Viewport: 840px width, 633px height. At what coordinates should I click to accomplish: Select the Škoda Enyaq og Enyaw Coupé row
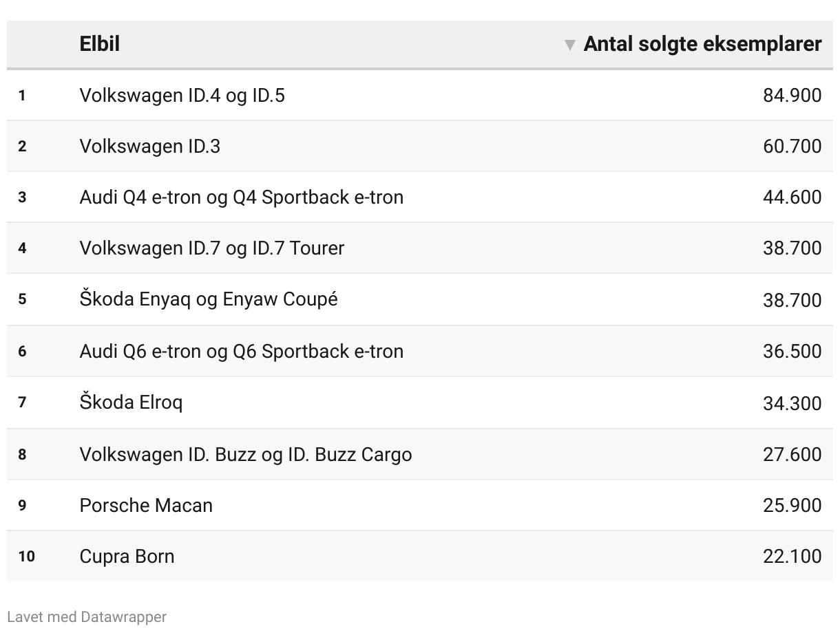click(420, 300)
